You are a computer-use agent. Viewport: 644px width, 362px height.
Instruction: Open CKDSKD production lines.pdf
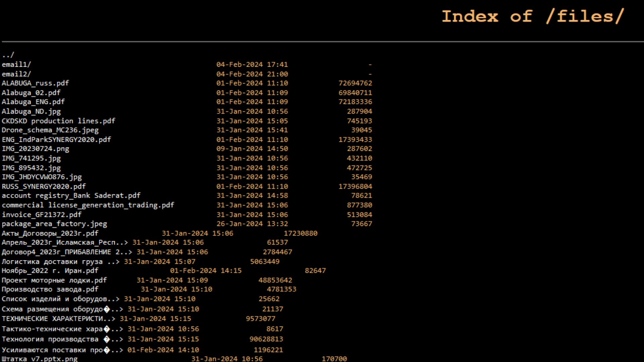click(58, 121)
